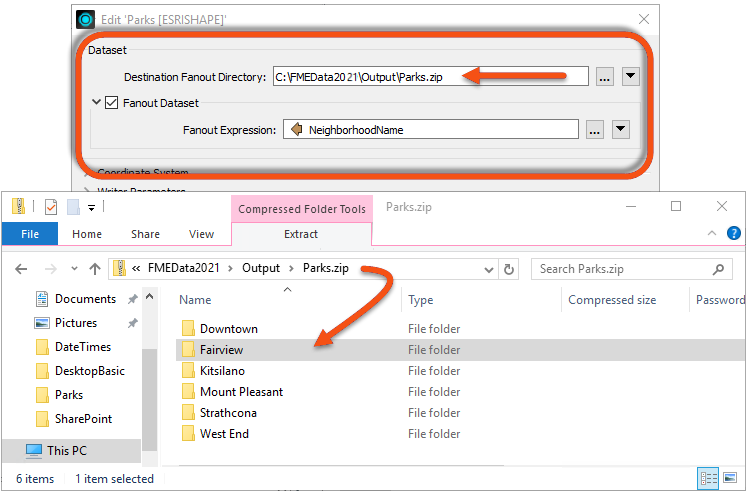Switch to the Share ribbon tab
The height and width of the screenshot is (491, 746).
click(x=146, y=234)
